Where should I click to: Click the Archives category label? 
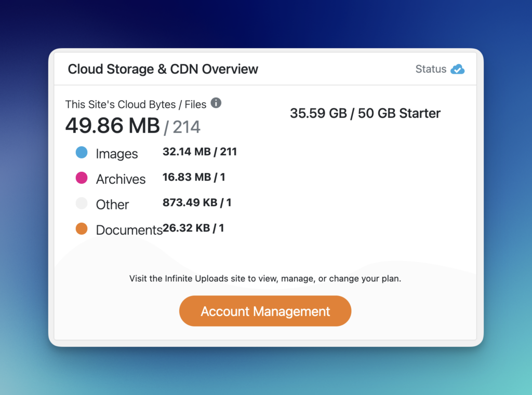121,179
